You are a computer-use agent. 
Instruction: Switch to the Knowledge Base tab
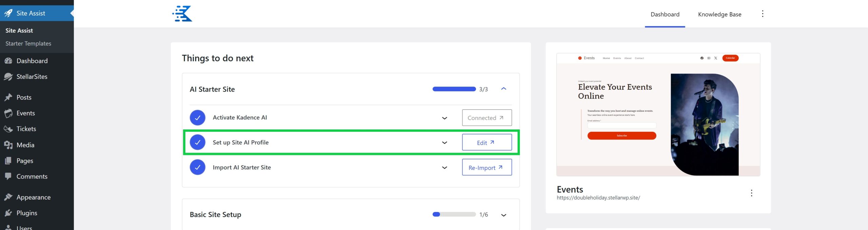pyautogui.click(x=719, y=14)
